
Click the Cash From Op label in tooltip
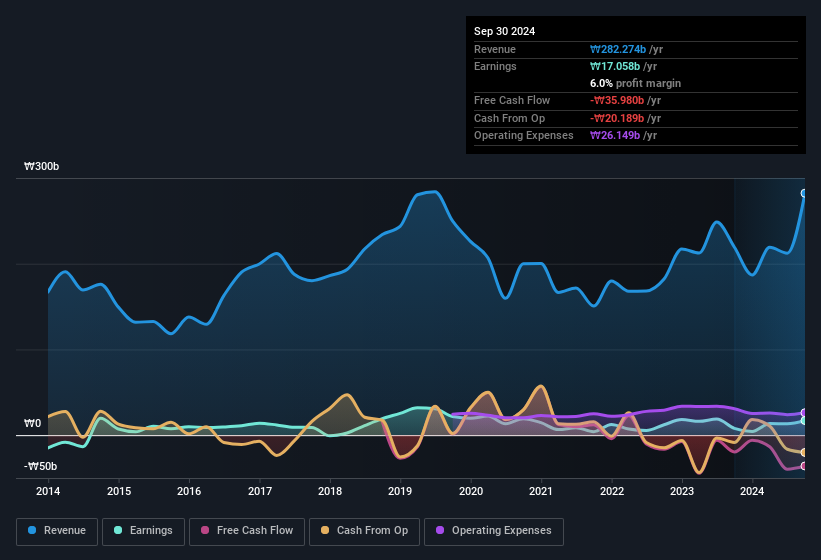509,118
